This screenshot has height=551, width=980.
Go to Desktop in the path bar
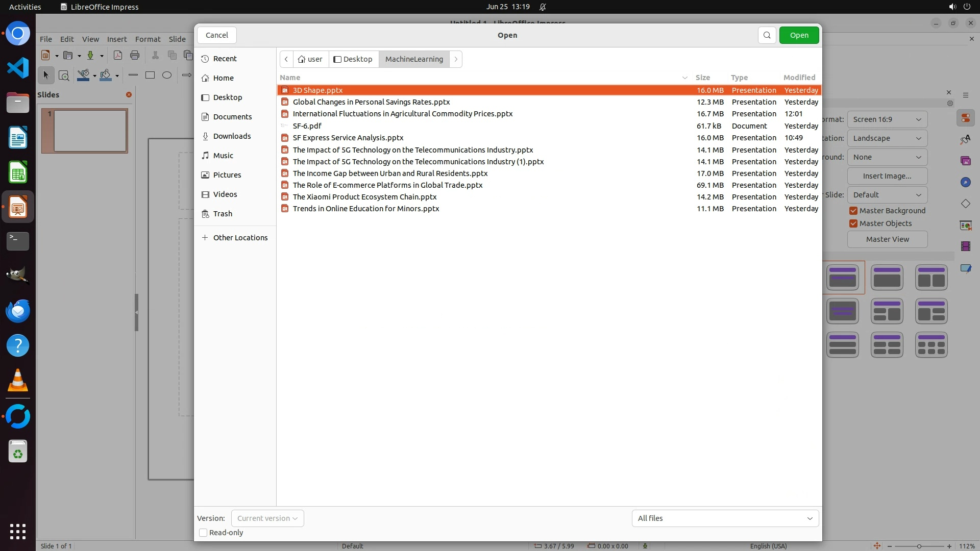353,59
